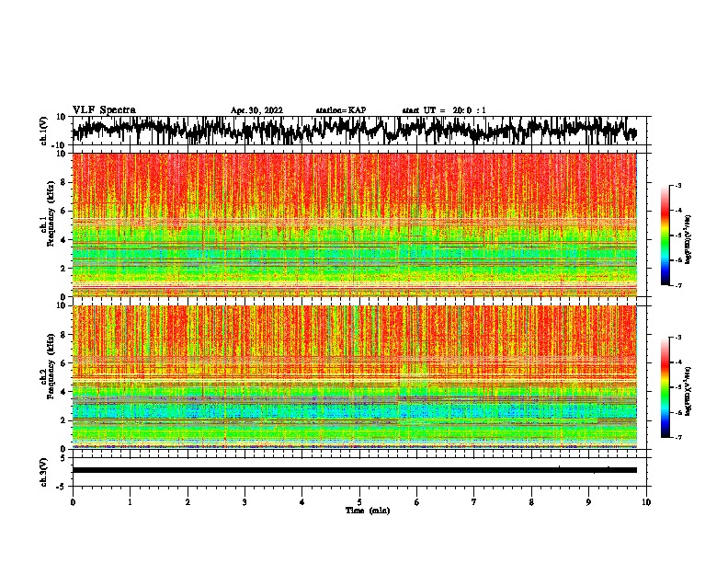Click time axis tick label "2"
The image size is (728, 563).
[188, 502]
